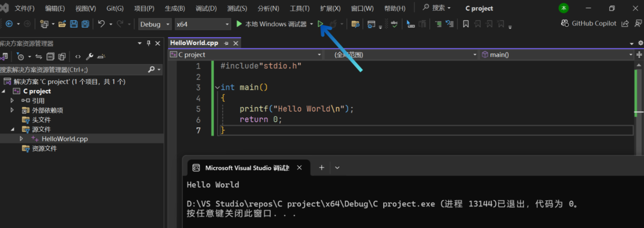This screenshot has width=644, height=228.
Task: Collapse all nodes in Solution Explorer
Action: point(50,57)
